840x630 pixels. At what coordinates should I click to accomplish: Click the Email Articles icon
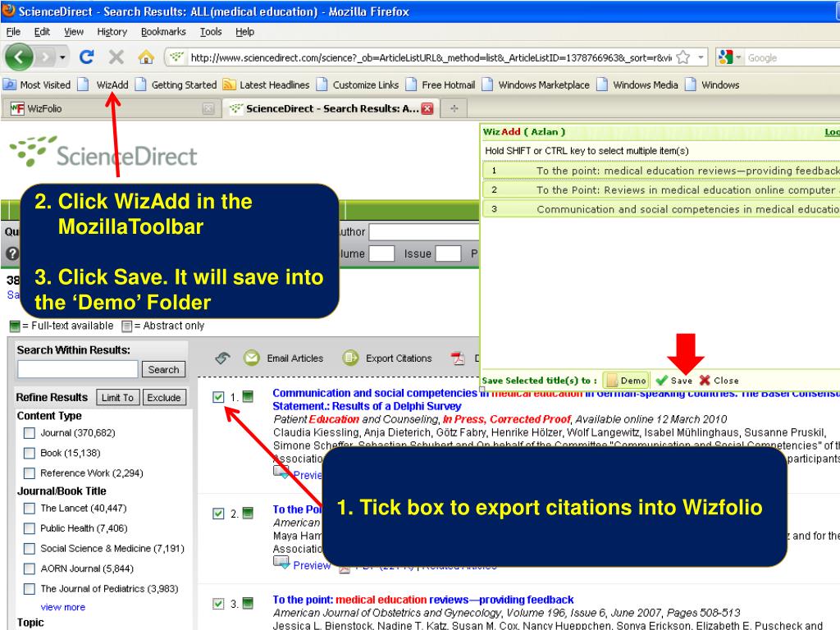251,358
